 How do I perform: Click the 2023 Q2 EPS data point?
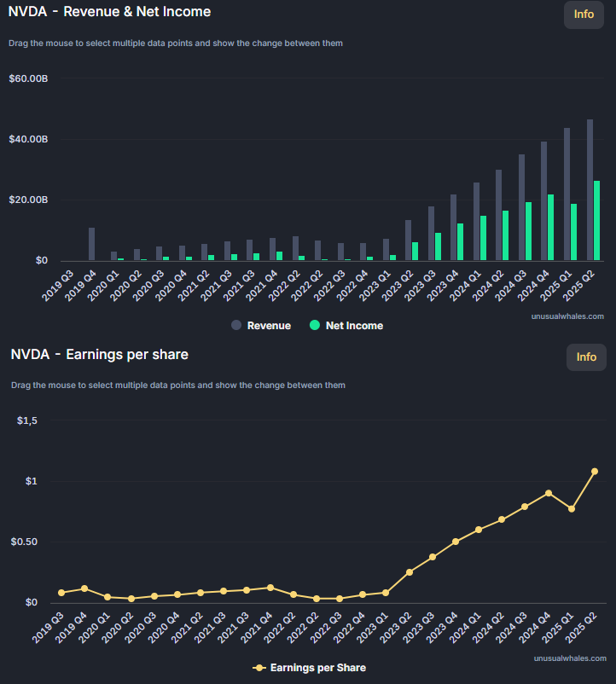[410, 572]
